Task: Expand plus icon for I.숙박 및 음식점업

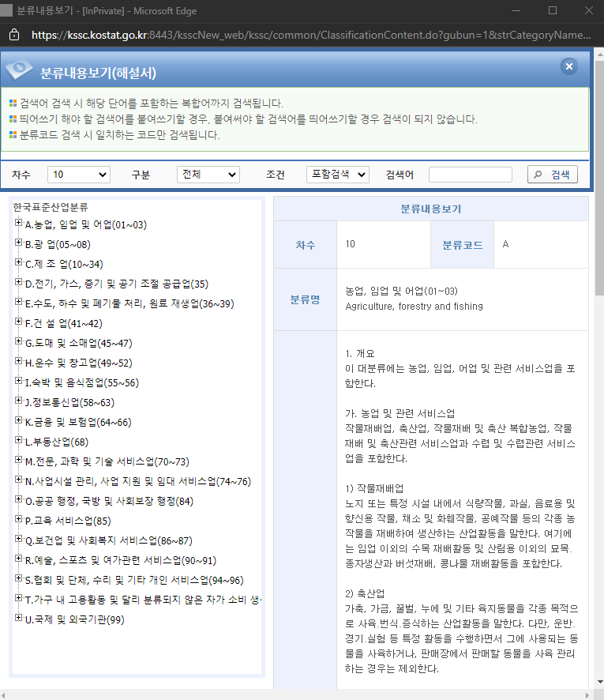Action: pos(18,380)
